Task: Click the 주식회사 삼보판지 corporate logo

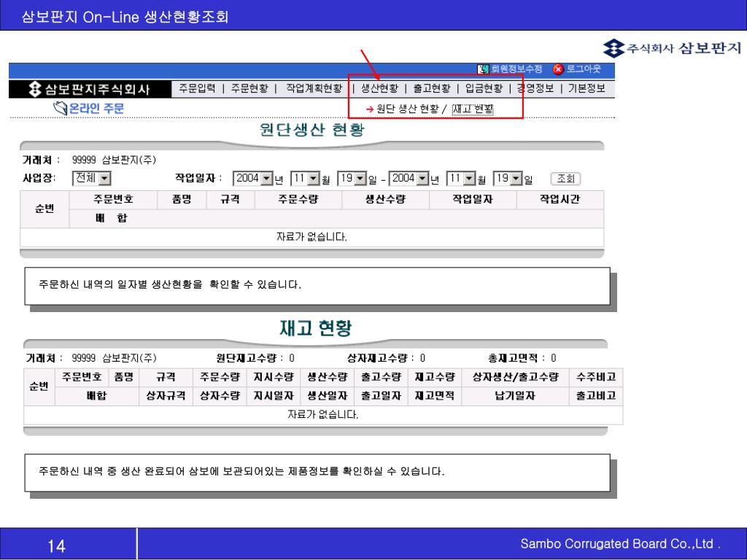Action: click(672, 48)
